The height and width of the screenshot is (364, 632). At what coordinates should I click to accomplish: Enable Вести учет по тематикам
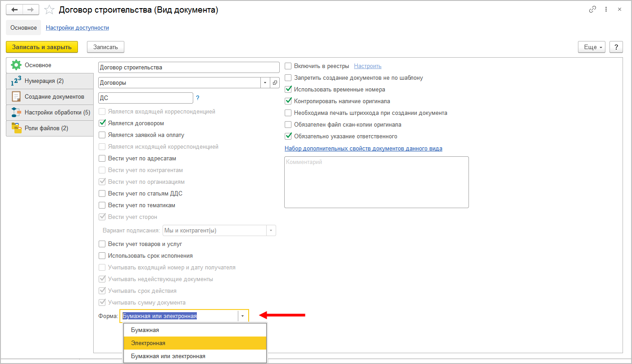pos(102,205)
